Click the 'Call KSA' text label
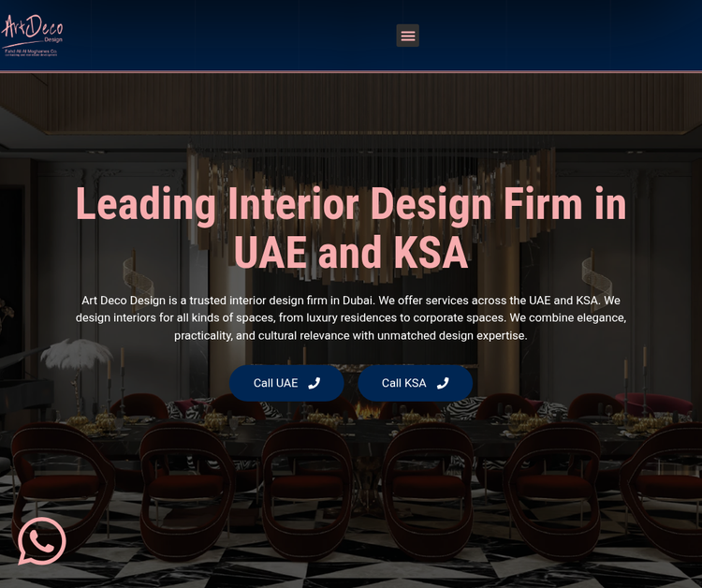 tap(403, 383)
